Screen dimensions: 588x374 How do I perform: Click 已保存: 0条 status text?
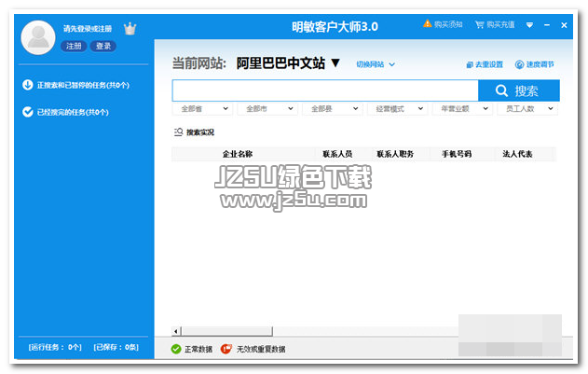click(116, 347)
